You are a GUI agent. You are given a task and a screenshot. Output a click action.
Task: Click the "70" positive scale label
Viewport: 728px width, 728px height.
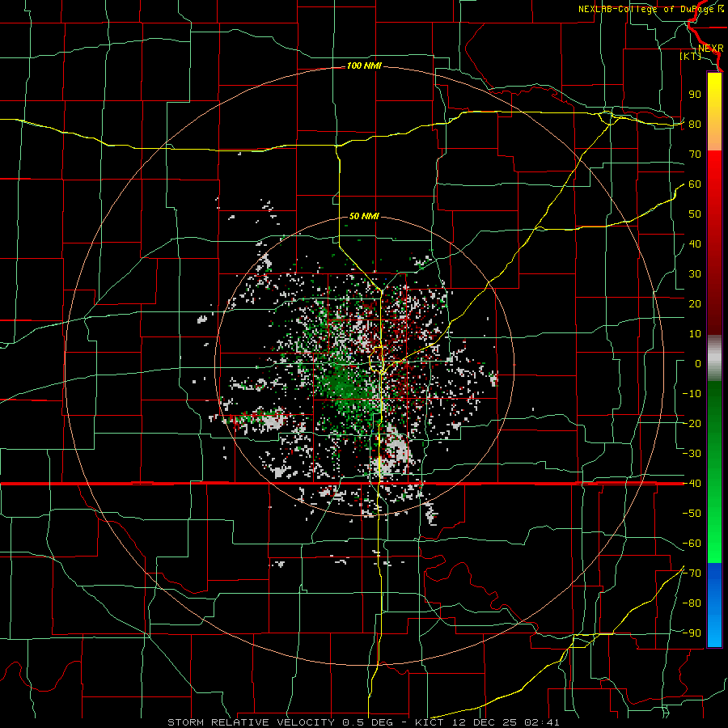695,154
